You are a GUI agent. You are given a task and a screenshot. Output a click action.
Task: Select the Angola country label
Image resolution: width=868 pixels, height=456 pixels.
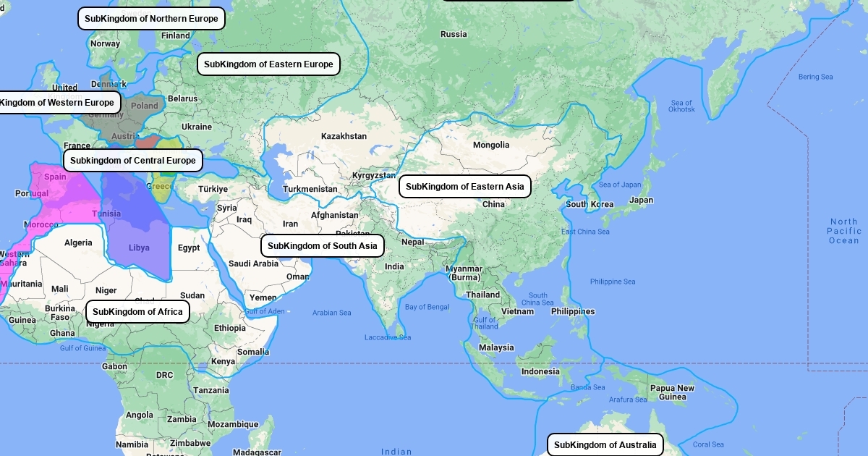(x=140, y=415)
